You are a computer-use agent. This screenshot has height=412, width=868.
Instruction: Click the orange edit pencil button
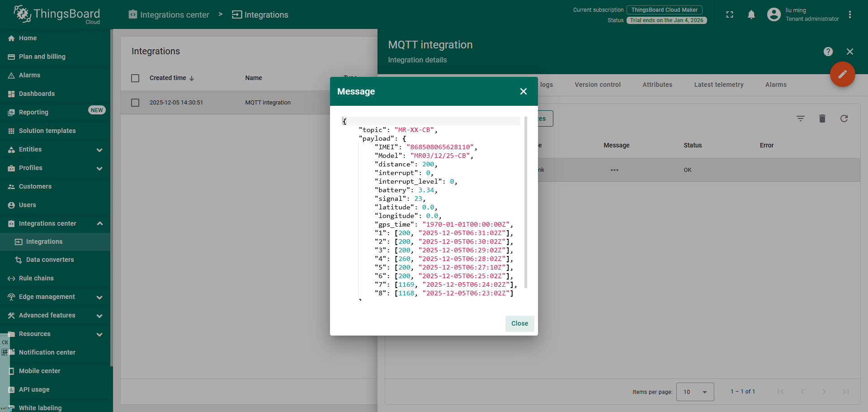click(843, 74)
